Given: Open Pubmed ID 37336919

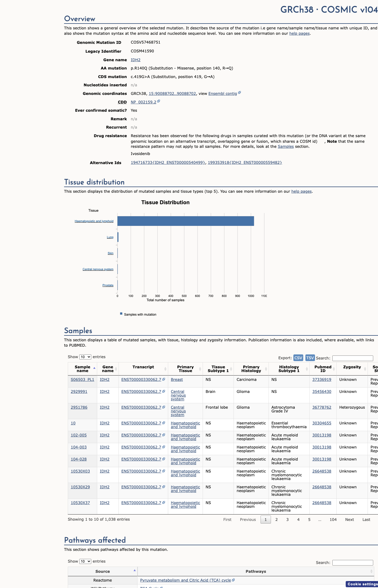Looking at the screenshot, I should click(x=322, y=380).
